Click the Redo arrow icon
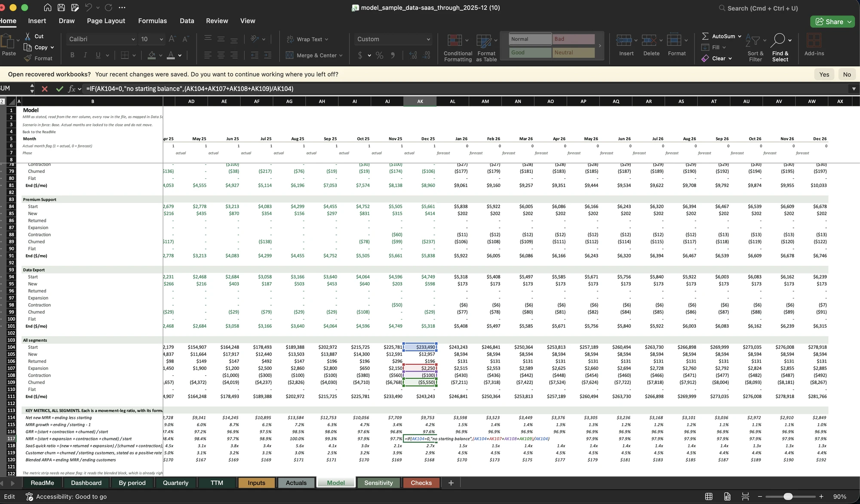Viewport: 860px width, 504px height. 108,8
